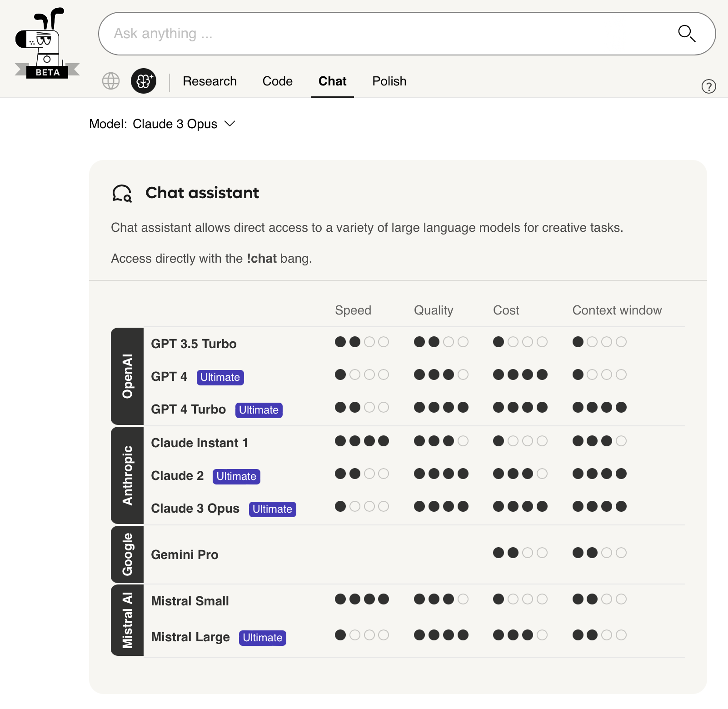Select the Polish tab

coord(389,81)
